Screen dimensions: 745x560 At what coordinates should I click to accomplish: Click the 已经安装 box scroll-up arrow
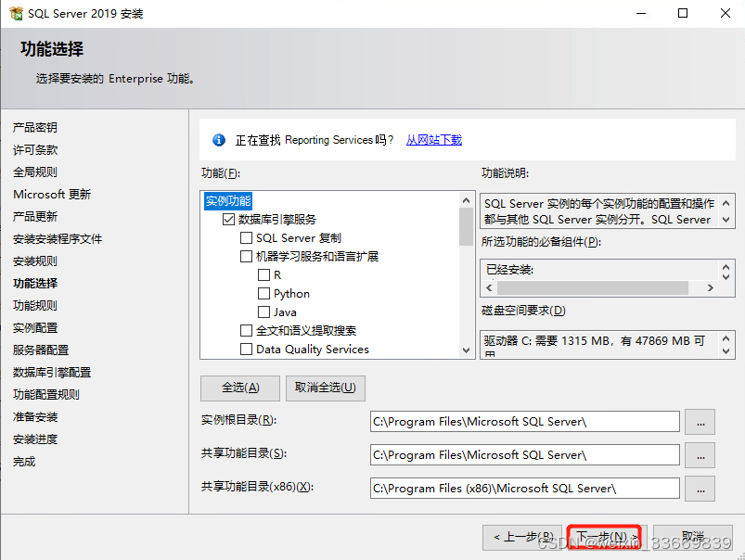pyautogui.click(x=726, y=267)
